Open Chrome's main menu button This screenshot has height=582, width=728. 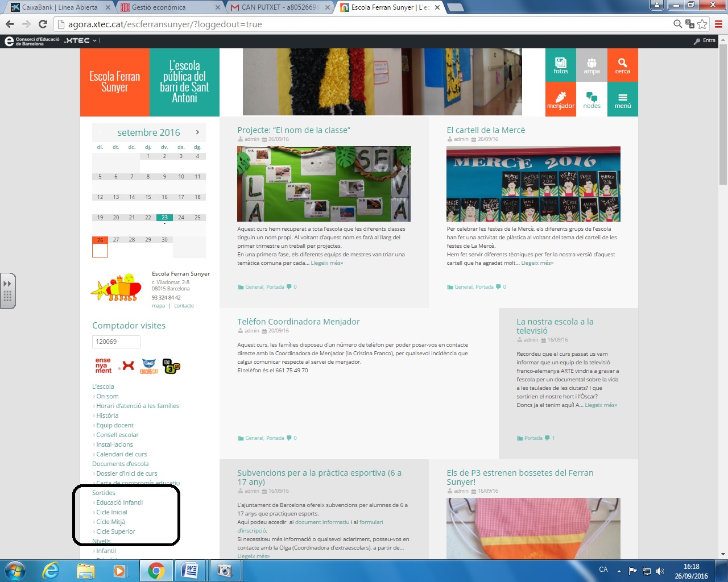point(718,24)
